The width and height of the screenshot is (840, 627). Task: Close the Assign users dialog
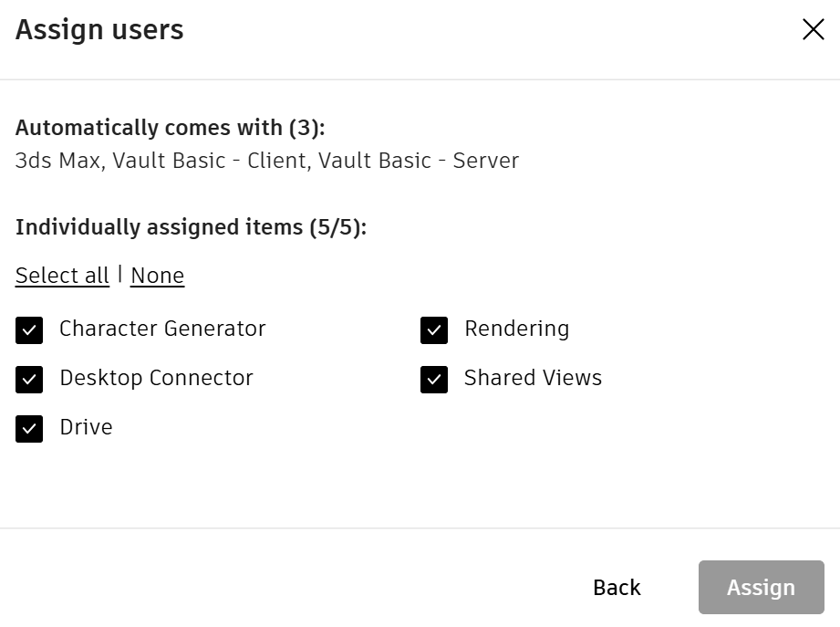(x=813, y=30)
